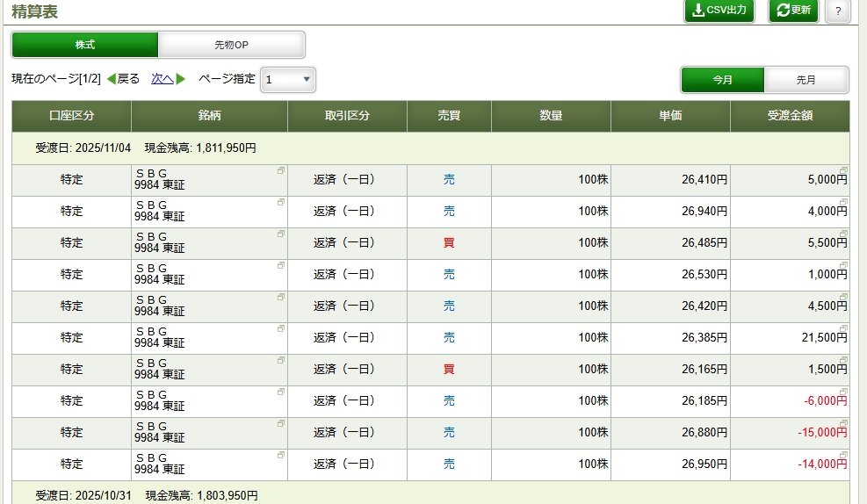Select the 株式 tab
The width and height of the screenshot is (867, 504).
pyautogui.click(x=85, y=45)
